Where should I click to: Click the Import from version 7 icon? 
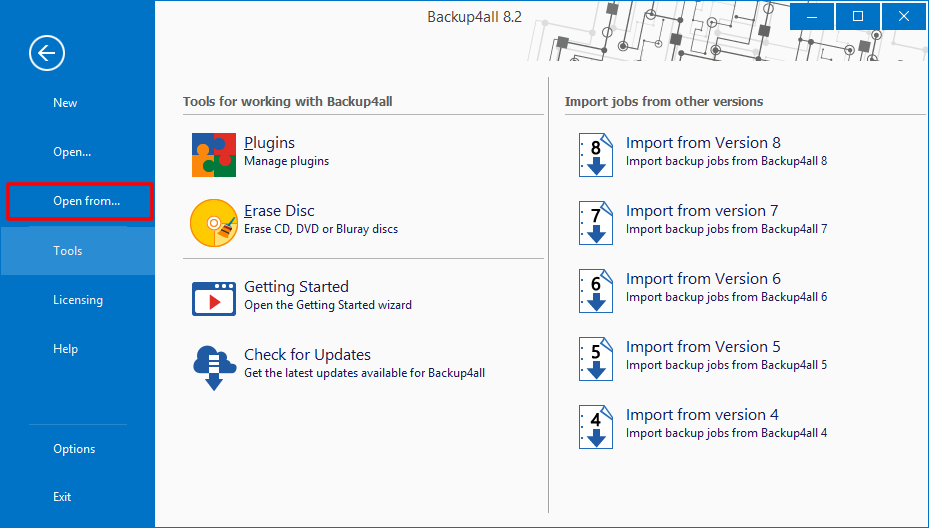tap(596, 222)
